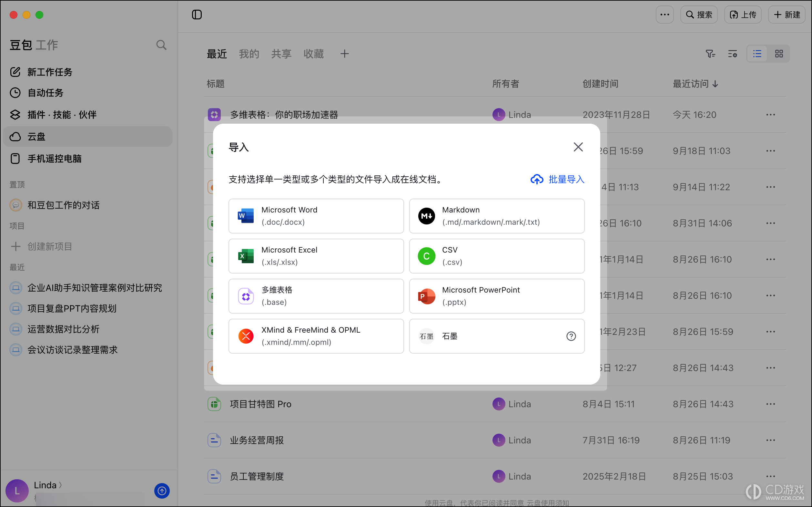812x507 pixels.
Task: Open 自动任务 in sidebar
Action: (x=88, y=93)
